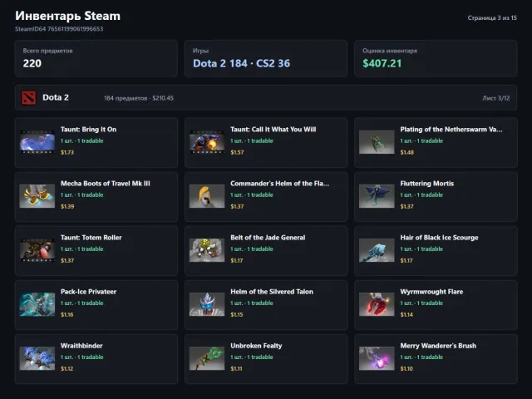The image size is (532, 399).
Task: Click the Лист 3/12 sheet indicator
Action: (x=495, y=98)
